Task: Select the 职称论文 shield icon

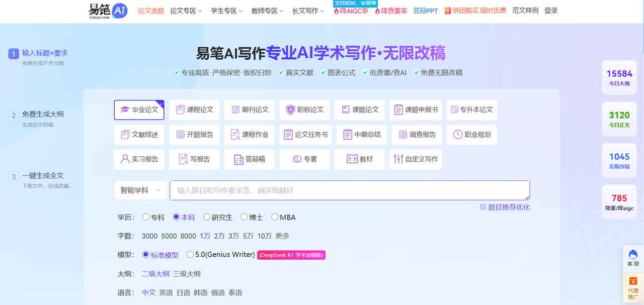Action: [x=290, y=110]
